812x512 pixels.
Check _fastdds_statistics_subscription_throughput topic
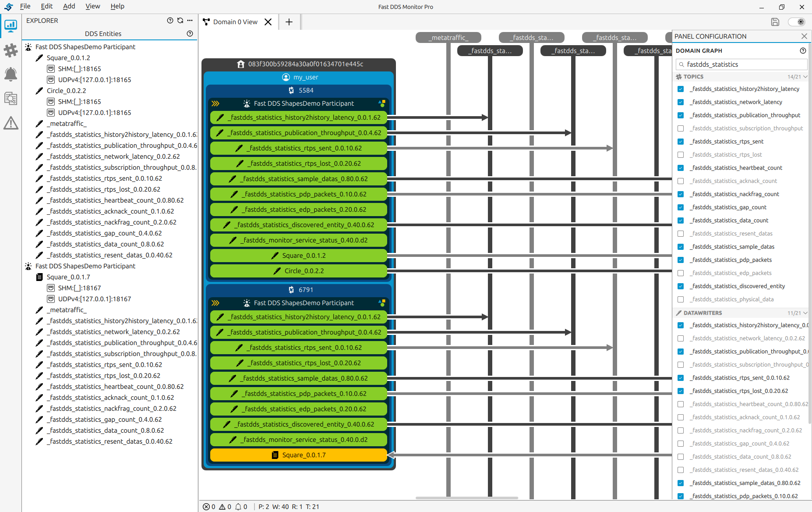pos(680,128)
